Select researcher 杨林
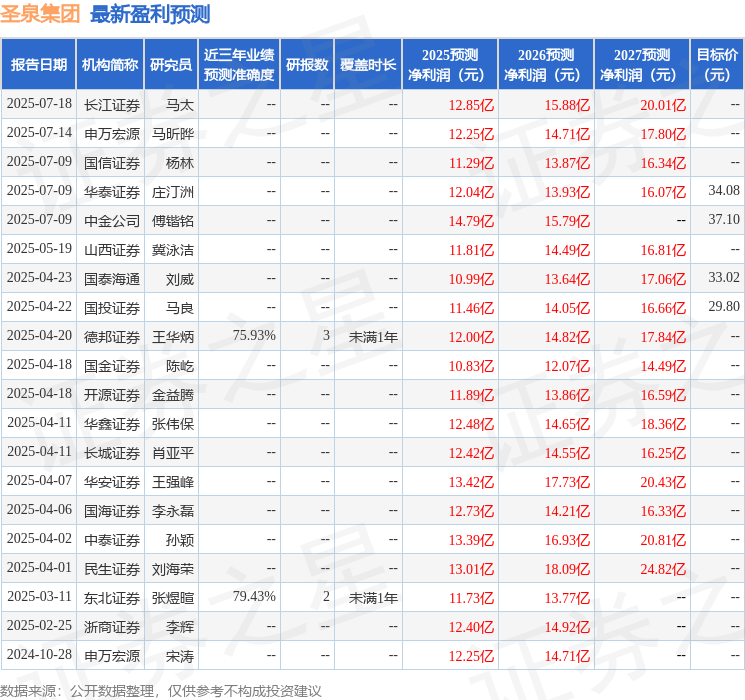745x700 pixels. point(180,163)
